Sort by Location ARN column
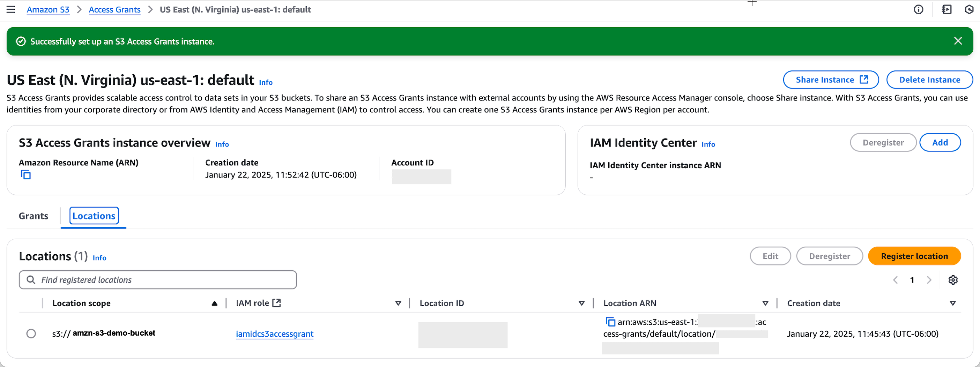This screenshot has height=367, width=980. click(765, 303)
